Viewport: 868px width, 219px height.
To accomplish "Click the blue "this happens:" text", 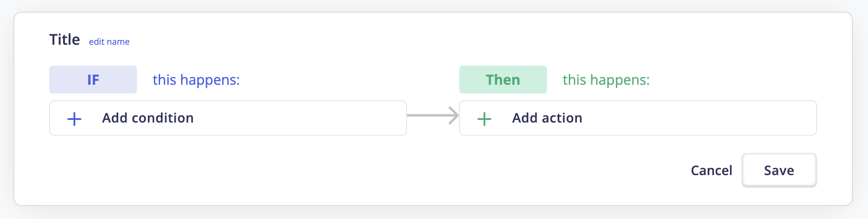I will 196,80.
